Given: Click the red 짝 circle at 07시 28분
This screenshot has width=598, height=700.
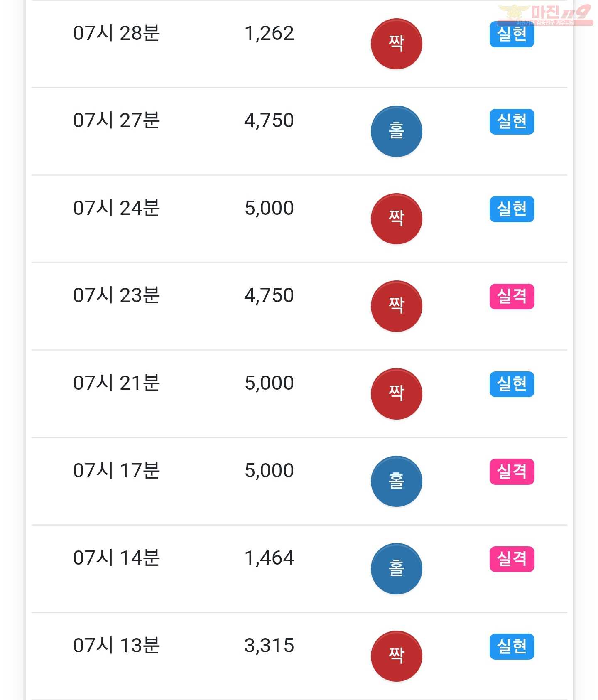Looking at the screenshot, I should [x=396, y=44].
